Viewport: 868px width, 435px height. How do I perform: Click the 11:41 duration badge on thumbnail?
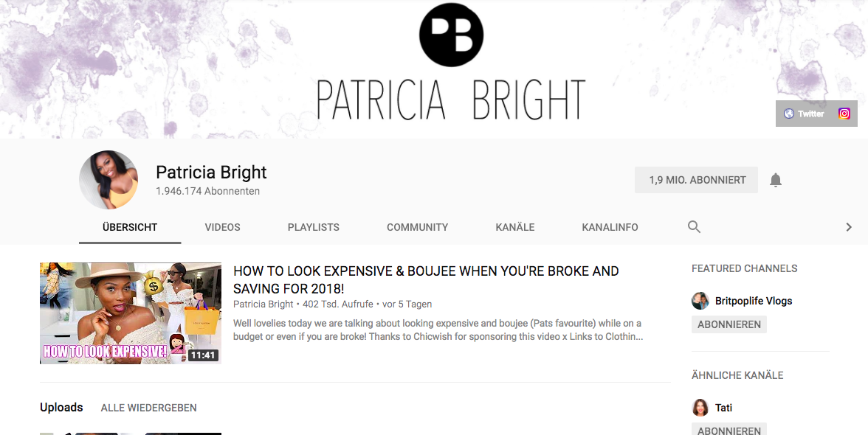pyautogui.click(x=202, y=355)
